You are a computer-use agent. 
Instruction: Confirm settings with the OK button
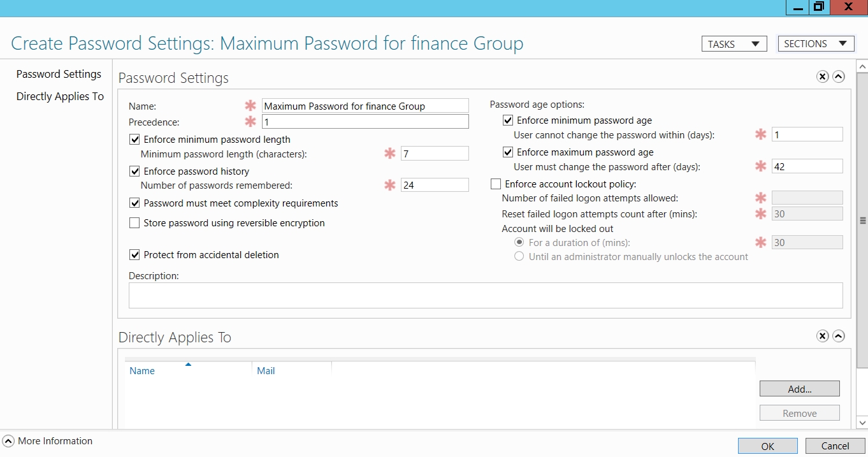(x=767, y=446)
